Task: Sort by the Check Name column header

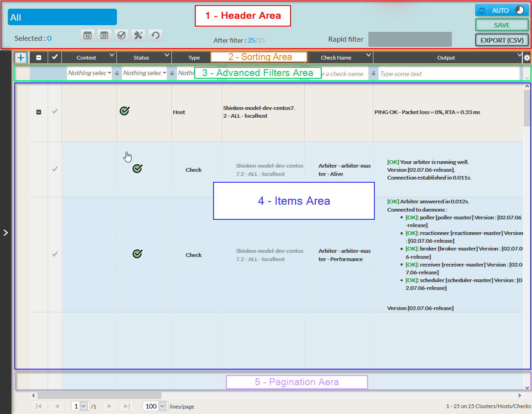Action: click(x=336, y=58)
